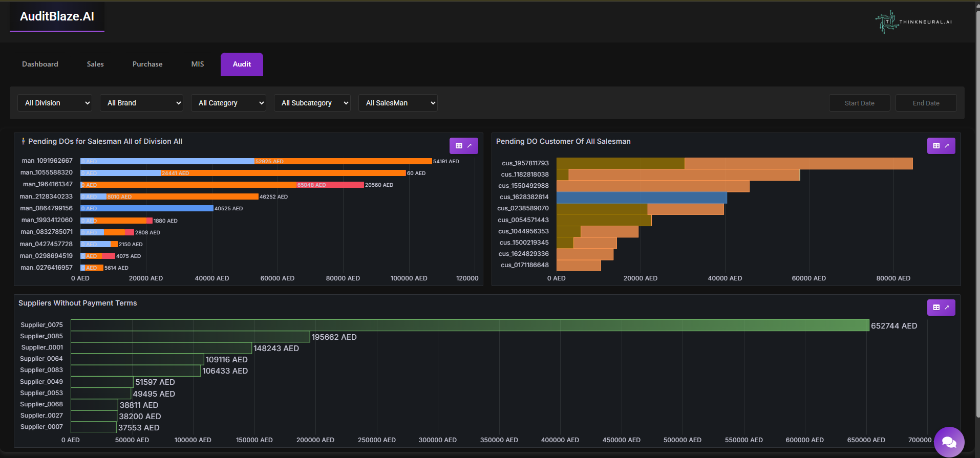Expand the All Subcategory dropdown
The width and height of the screenshot is (980, 458).
312,103
